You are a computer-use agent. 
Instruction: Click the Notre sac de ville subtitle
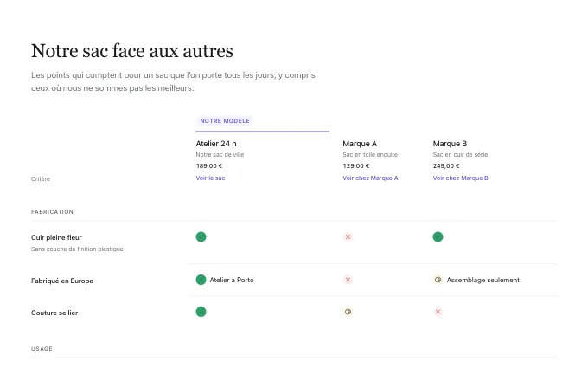220,154
